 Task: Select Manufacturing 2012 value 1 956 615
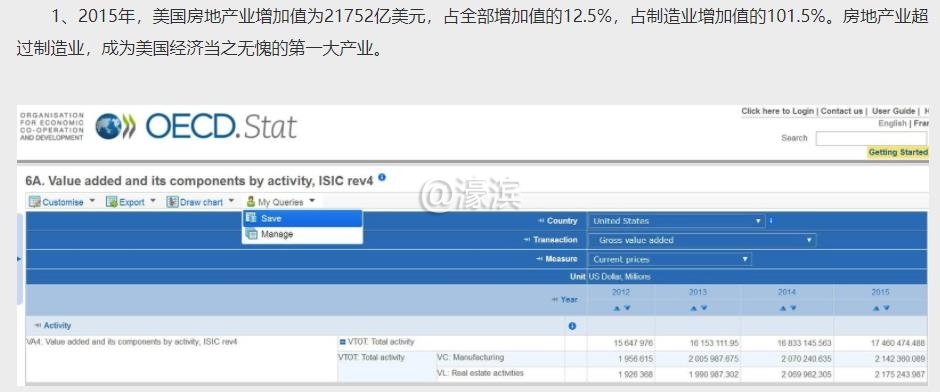pyautogui.click(x=635, y=358)
